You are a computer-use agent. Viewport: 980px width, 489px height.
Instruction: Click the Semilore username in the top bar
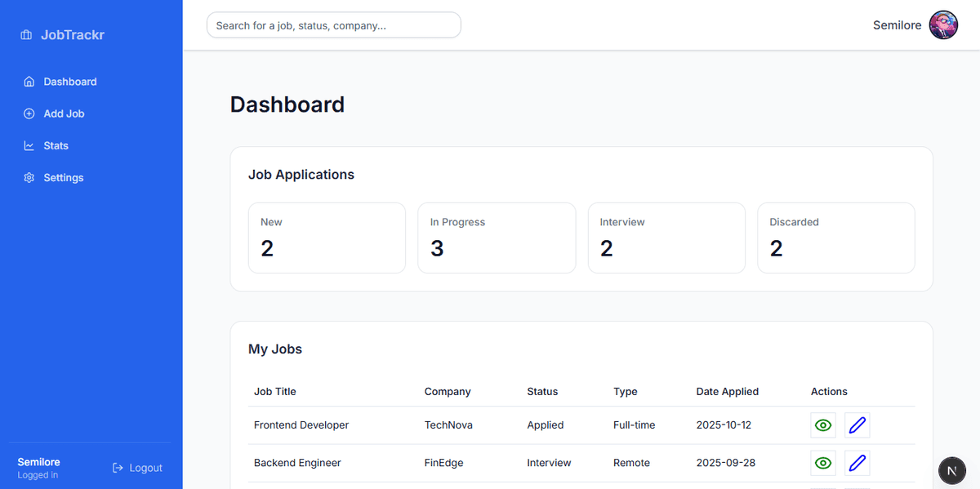coord(897,25)
